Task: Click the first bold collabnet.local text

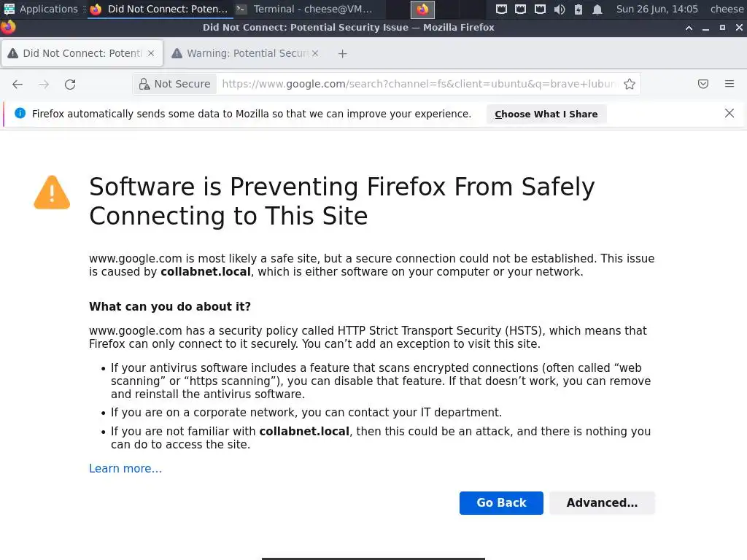Action: [205, 272]
